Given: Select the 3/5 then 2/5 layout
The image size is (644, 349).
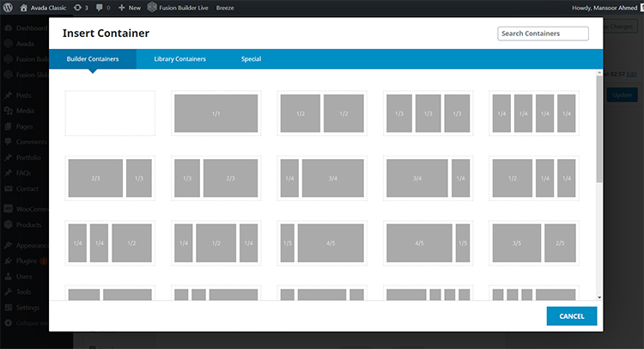Looking at the screenshot, I should pyautogui.click(x=534, y=243).
